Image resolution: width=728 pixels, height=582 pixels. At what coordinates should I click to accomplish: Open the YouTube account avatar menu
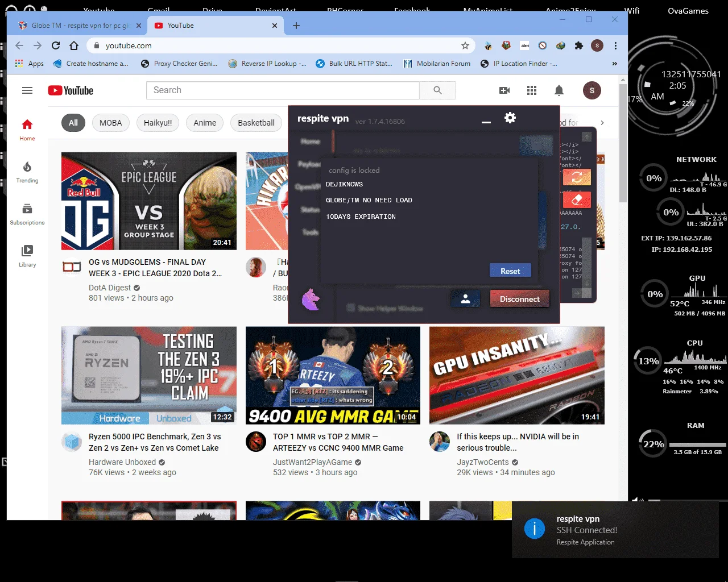tap(592, 90)
